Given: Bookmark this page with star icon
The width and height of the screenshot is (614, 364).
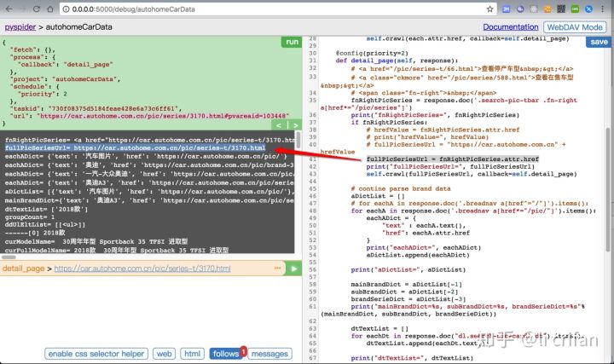Looking at the screenshot, I should (x=489, y=9).
